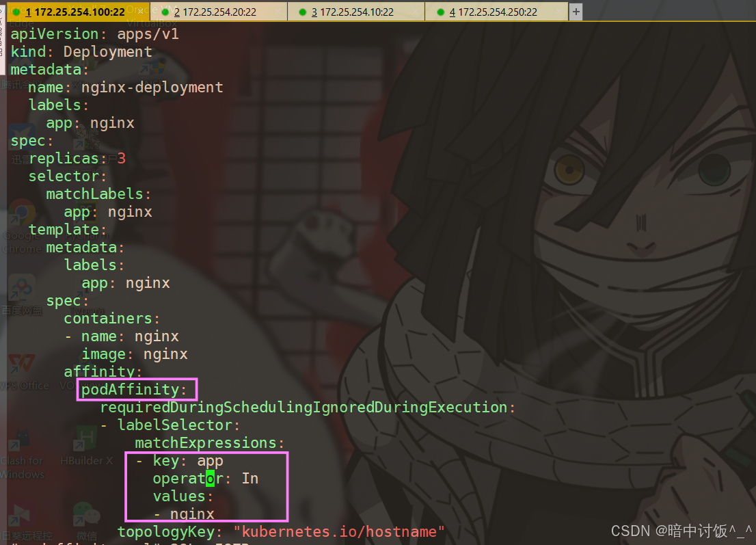The width and height of the screenshot is (756, 545).
Task: Open a new session tab with plus button
Action: tap(576, 12)
